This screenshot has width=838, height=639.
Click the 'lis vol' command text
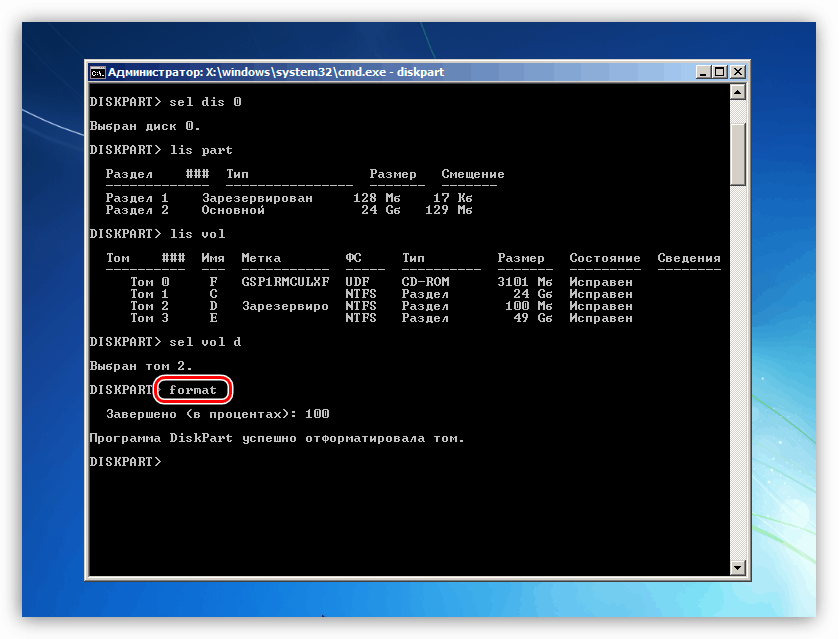tap(197, 234)
